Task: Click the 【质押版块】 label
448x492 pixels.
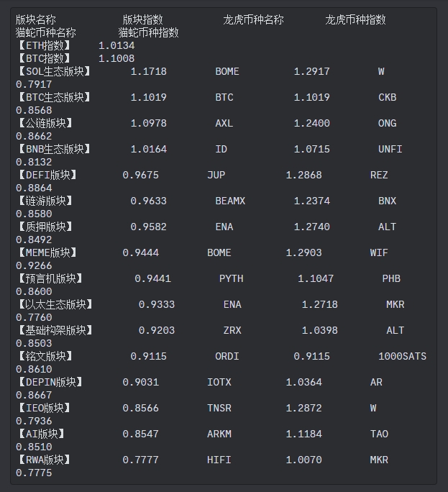Action: point(45,227)
